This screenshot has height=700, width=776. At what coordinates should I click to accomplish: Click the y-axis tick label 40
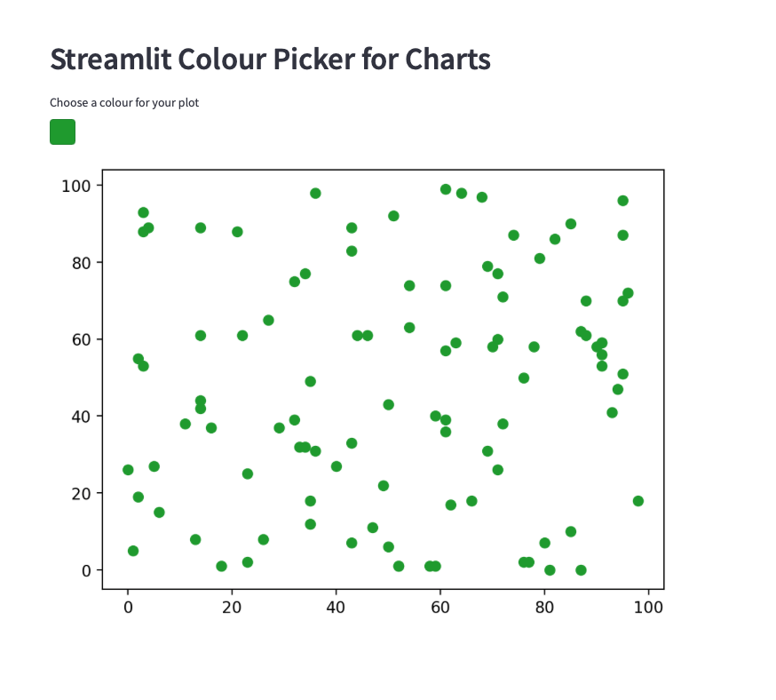pyautogui.click(x=83, y=417)
